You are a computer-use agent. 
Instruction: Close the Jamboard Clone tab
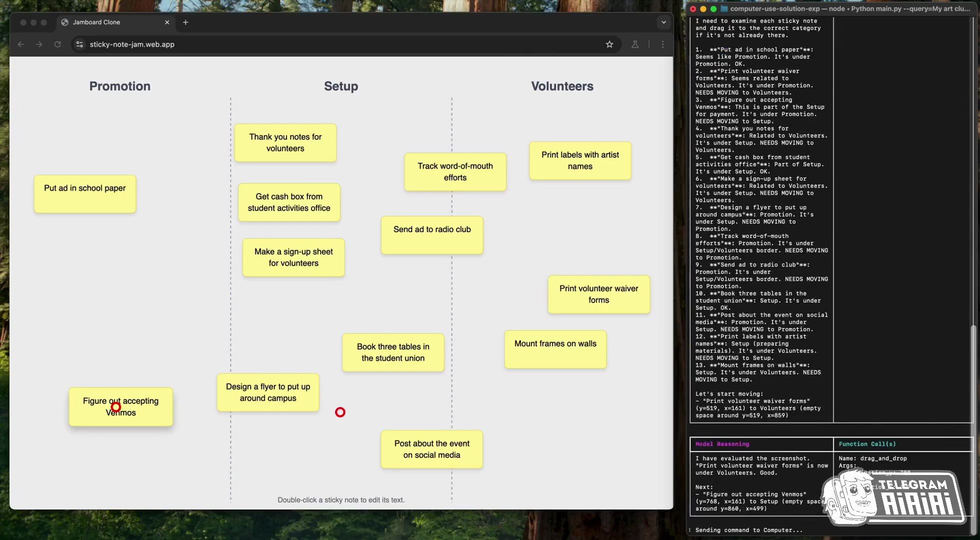167,22
